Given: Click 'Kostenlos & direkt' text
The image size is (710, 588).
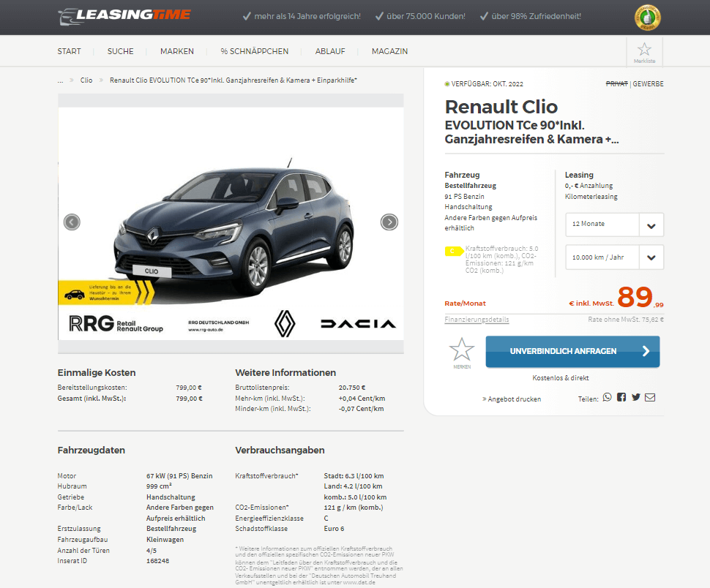Looking at the screenshot, I should click(x=561, y=377).
